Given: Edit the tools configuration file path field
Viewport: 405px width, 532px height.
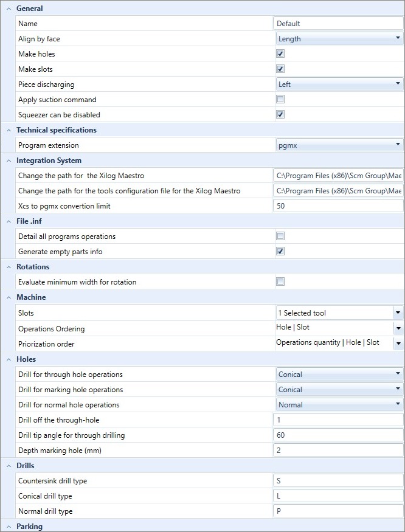Looking at the screenshot, I should click(338, 191).
